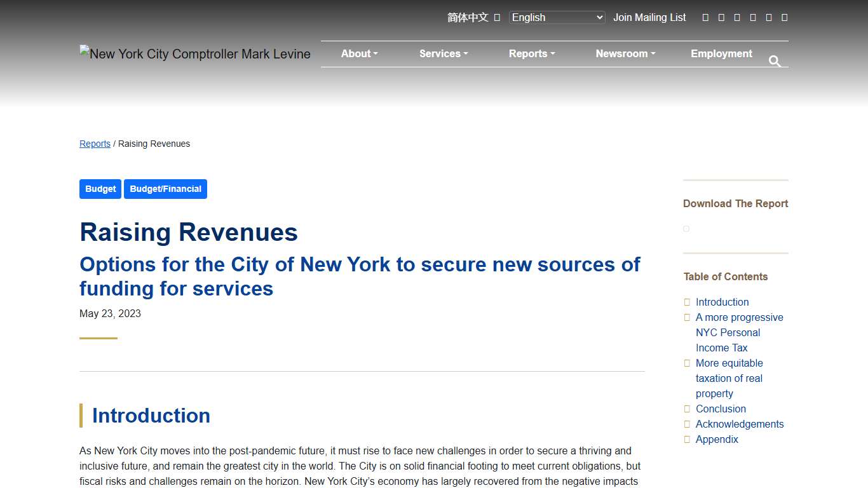The image size is (868, 488).
Task: Expand the Services navigation dropdown
Action: (443, 53)
